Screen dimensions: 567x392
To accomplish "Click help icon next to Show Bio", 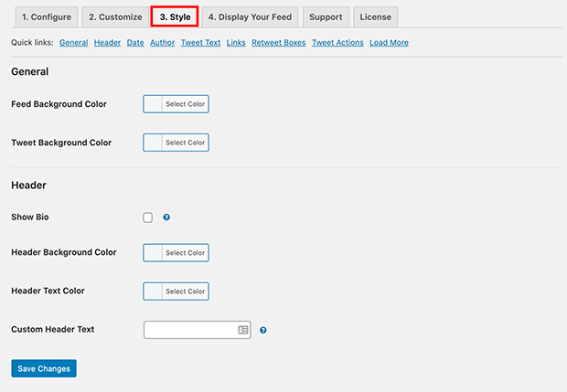I will [166, 217].
